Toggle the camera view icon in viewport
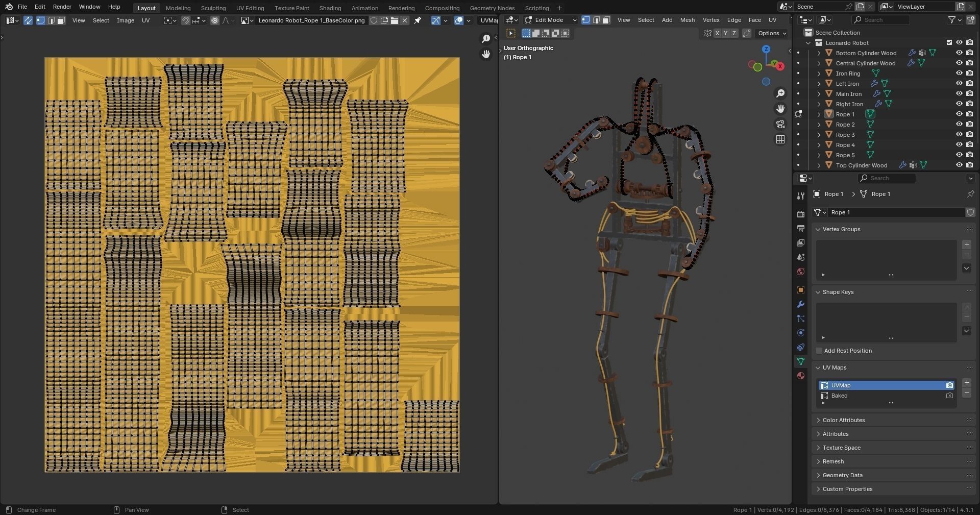The image size is (980, 515). click(x=780, y=124)
